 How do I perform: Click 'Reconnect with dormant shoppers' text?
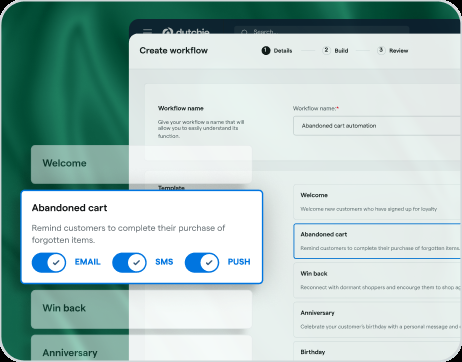pos(380,287)
